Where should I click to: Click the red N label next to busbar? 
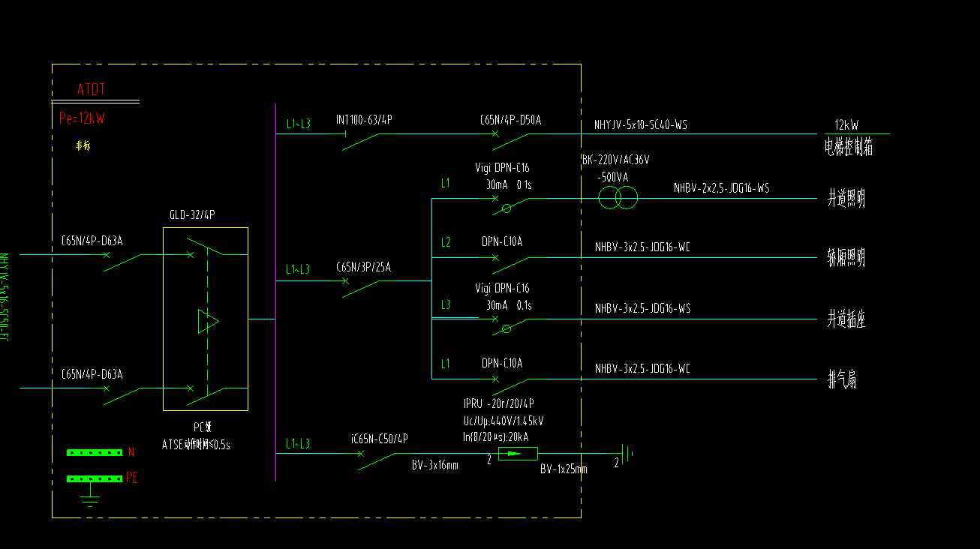[131, 452]
